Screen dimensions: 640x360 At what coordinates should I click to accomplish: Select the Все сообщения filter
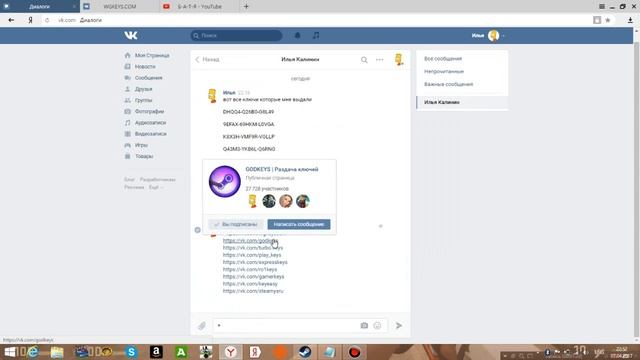coord(443,59)
